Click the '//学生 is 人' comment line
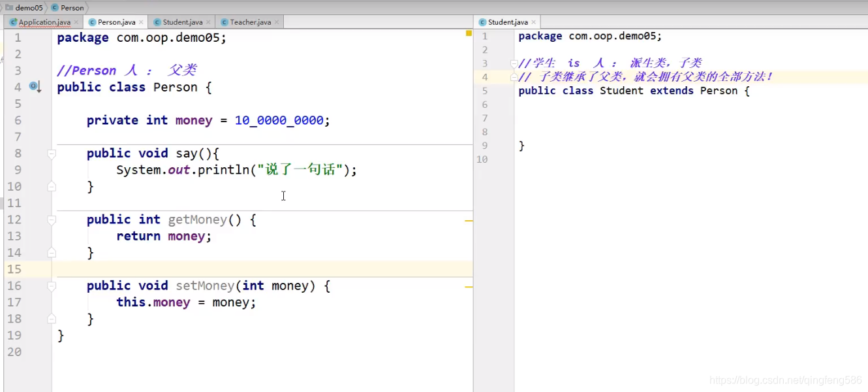 [610, 63]
